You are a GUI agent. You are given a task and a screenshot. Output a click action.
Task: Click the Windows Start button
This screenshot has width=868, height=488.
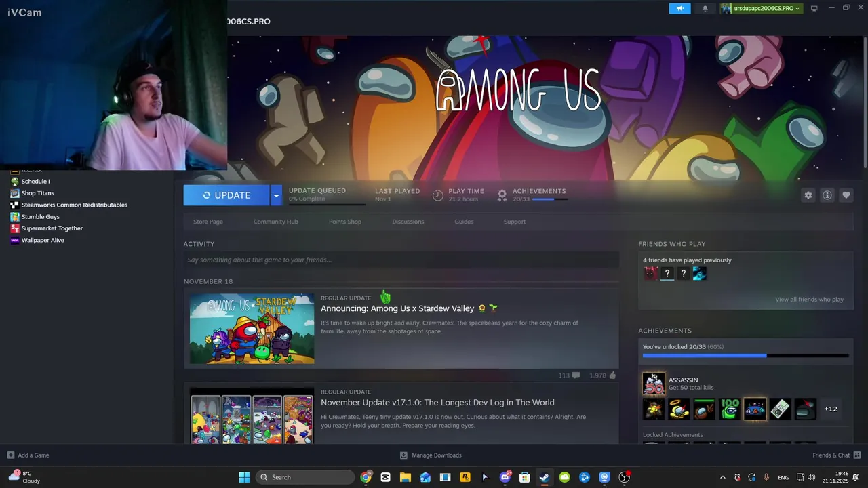click(244, 477)
